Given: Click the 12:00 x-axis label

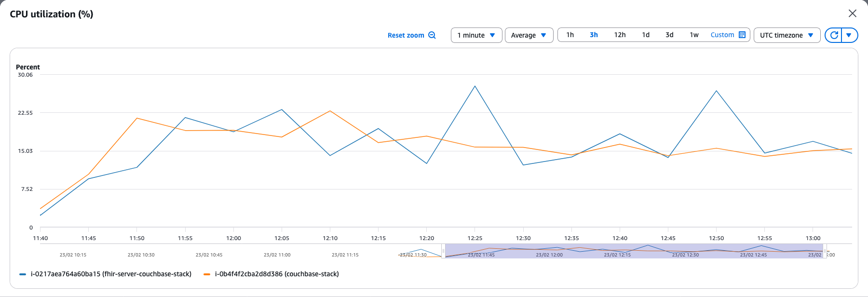Looking at the screenshot, I should pyautogui.click(x=233, y=238).
